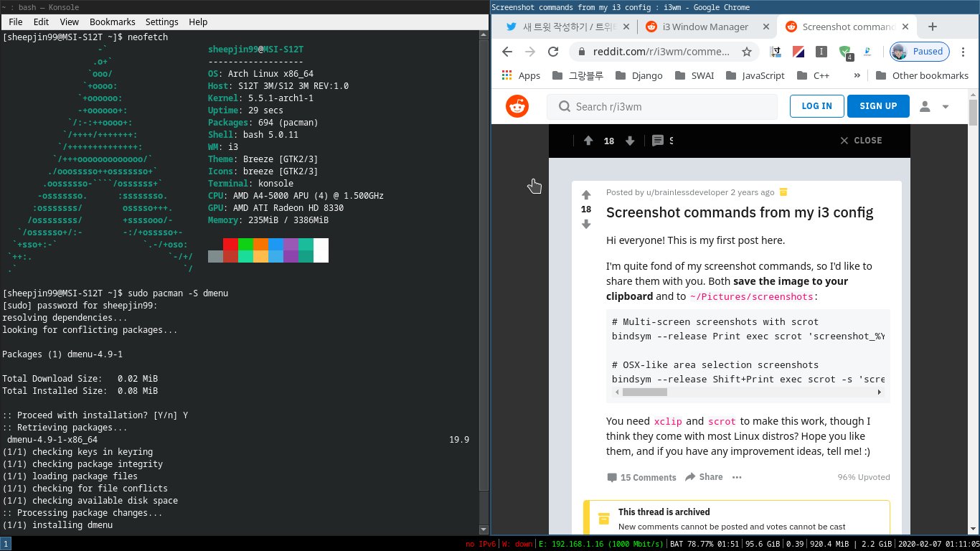Close the post overlay with CLOSE button
This screenshot has height=551, width=980.
(861, 141)
